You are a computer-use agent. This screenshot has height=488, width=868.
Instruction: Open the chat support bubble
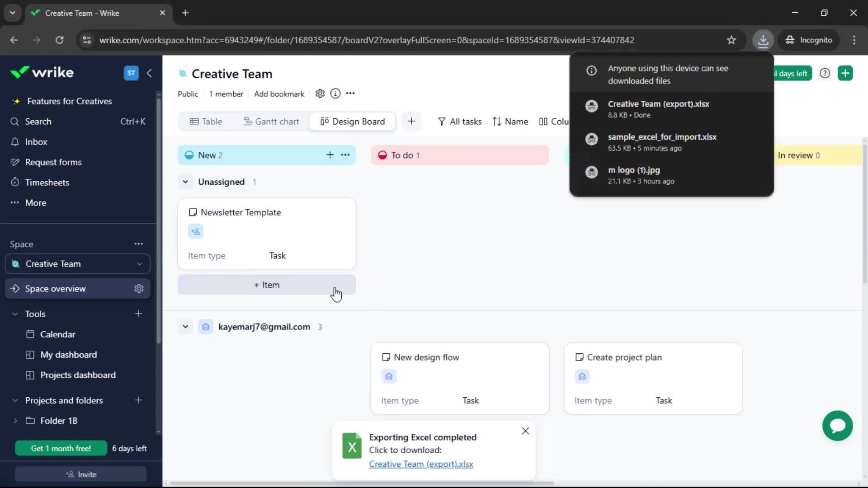[838, 426]
